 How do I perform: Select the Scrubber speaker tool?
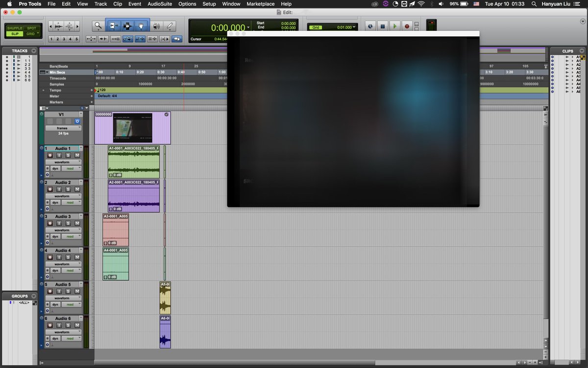[x=156, y=26]
